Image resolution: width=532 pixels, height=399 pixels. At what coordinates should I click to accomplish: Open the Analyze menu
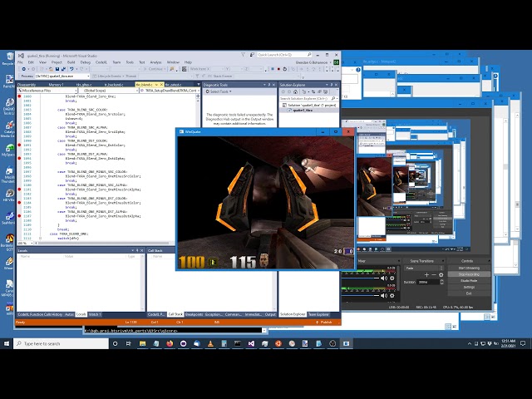click(155, 62)
